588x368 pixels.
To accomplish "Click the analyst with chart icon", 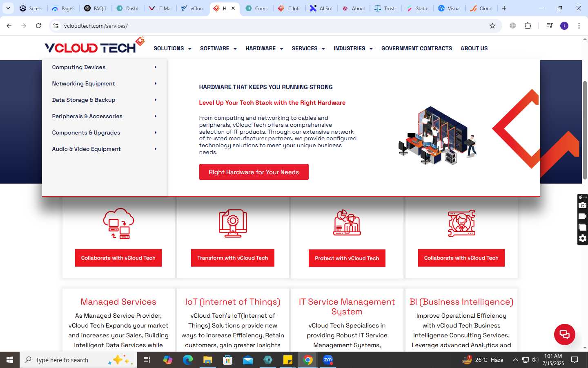I will coord(347,223).
